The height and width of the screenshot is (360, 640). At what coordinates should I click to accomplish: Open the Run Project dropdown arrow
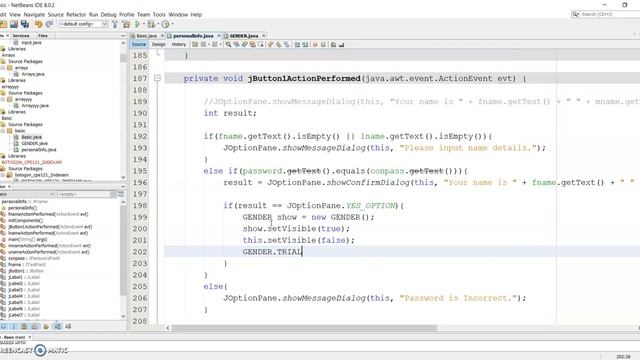pos(144,24)
